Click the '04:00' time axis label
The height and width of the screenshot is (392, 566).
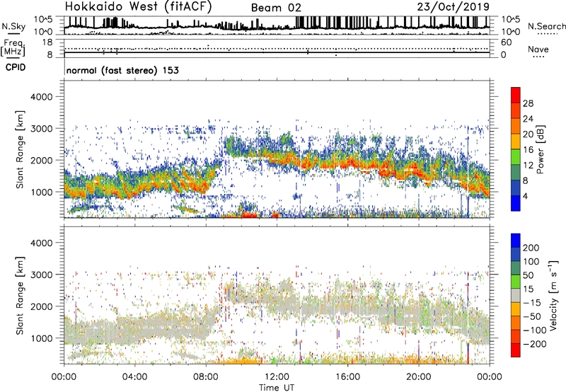coord(135,377)
